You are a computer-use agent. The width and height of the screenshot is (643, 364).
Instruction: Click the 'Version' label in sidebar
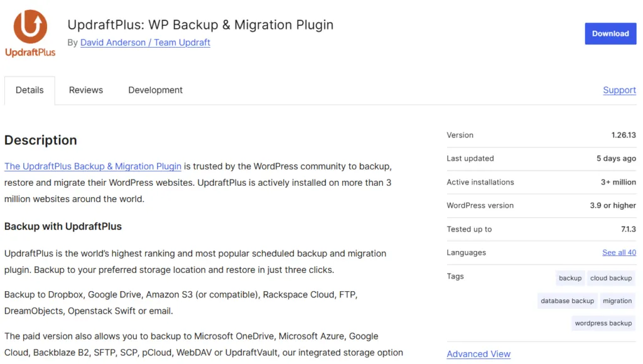coord(460,136)
